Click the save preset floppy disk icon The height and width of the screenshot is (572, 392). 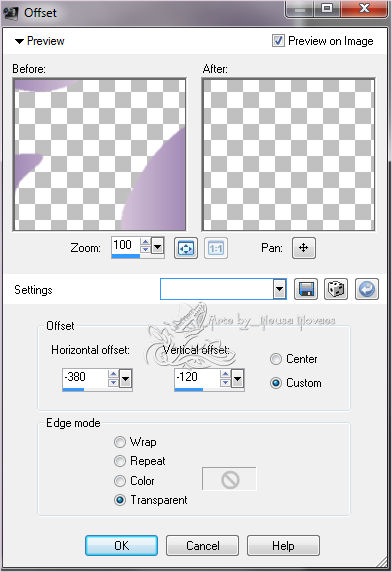[306, 289]
